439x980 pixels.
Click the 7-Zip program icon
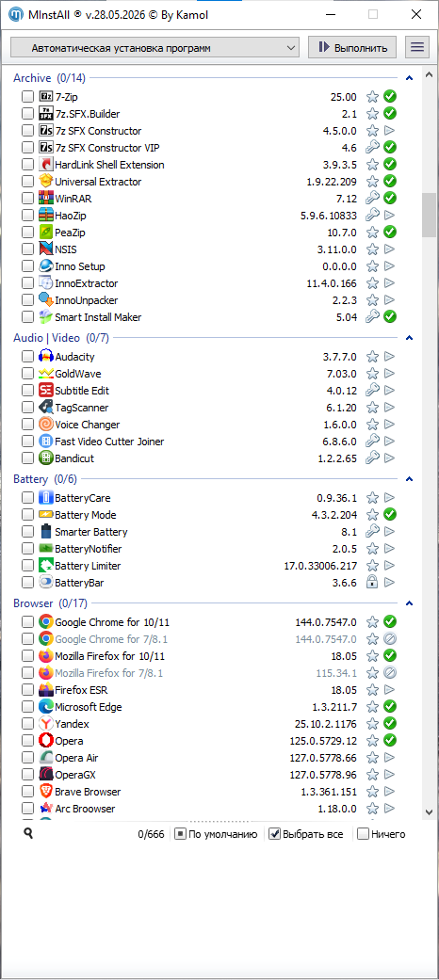tap(45, 97)
